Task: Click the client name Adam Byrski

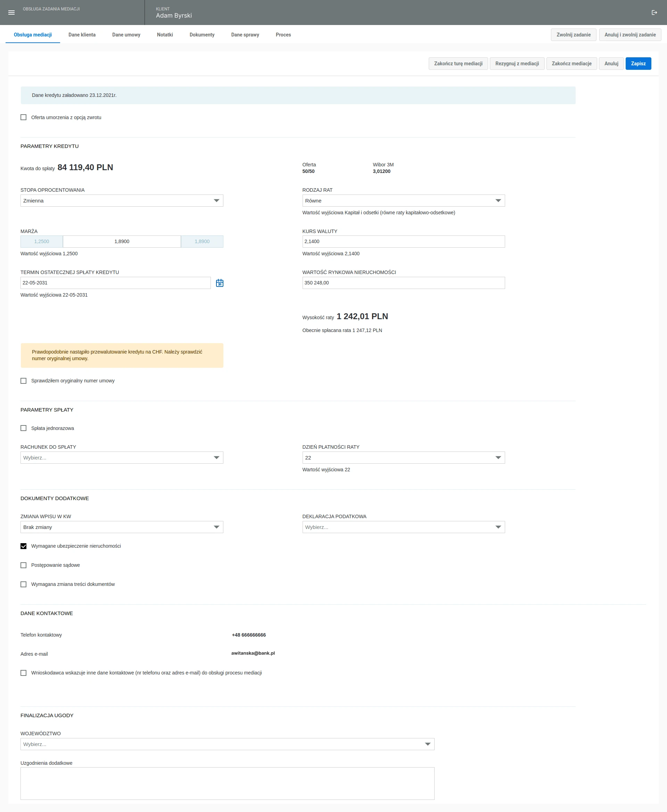Action: 174,16
